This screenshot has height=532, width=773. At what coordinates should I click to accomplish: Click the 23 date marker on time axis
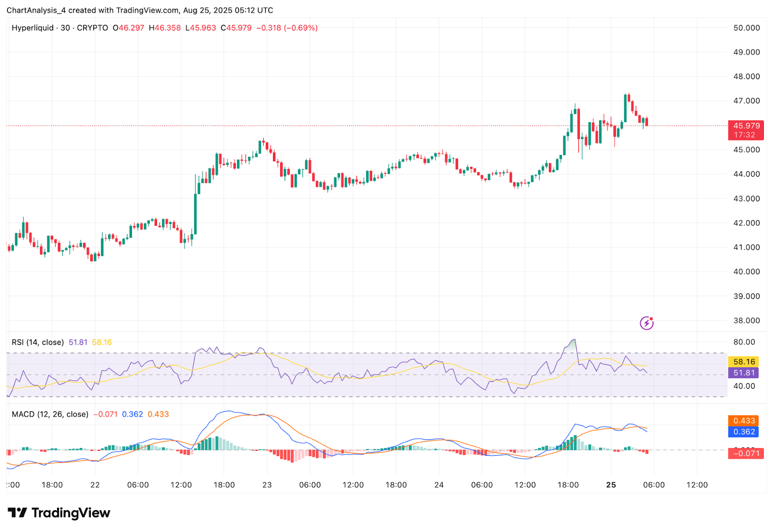(x=267, y=485)
